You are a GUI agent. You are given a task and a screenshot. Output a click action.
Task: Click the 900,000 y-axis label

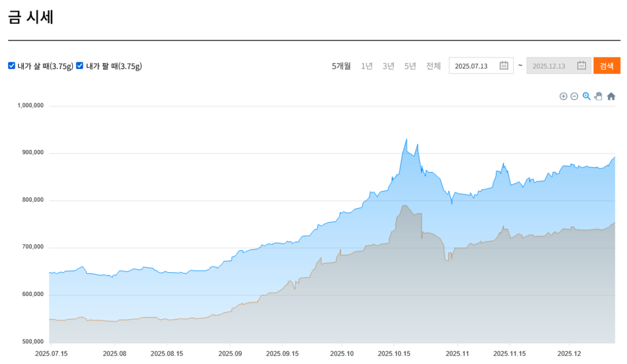pyautogui.click(x=33, y=152)
